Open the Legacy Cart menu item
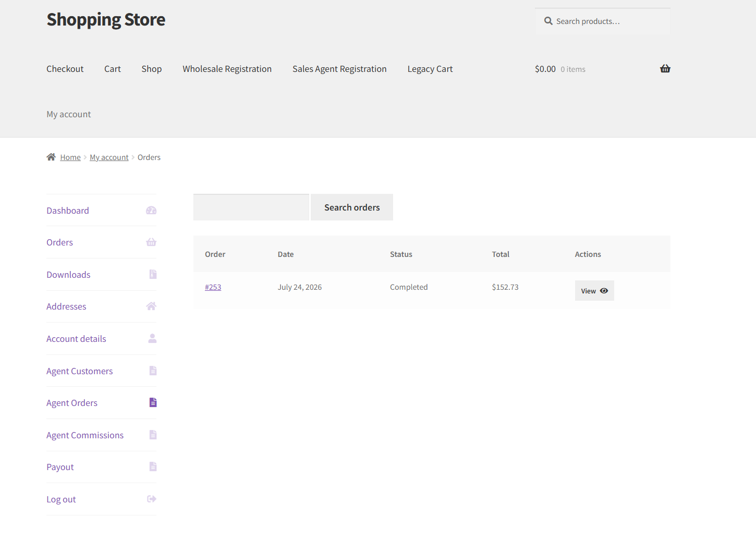 pyautogui.click(x=430, y=69)
